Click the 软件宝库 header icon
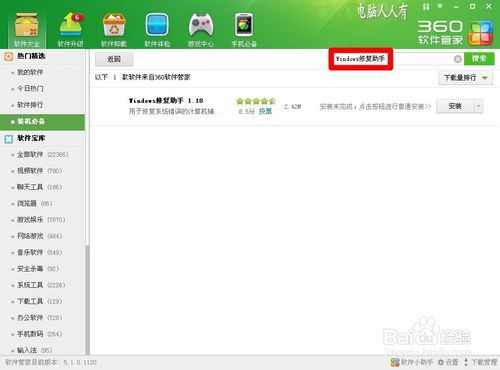 click(8, 139)
